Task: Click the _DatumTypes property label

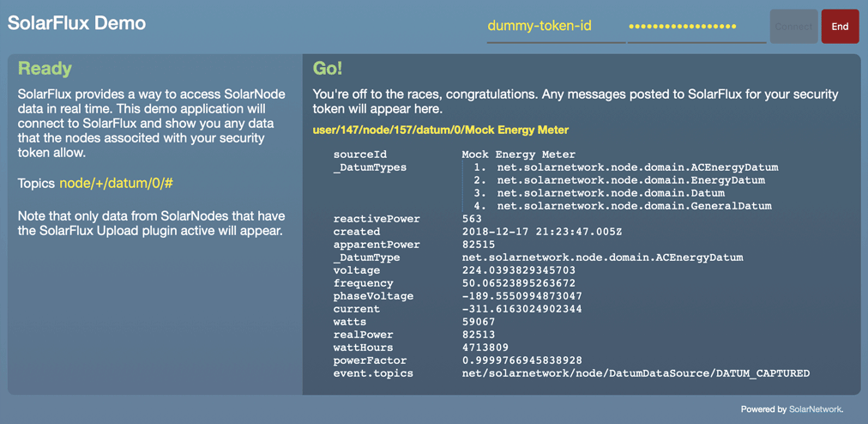Action: (x=370, y=167)
